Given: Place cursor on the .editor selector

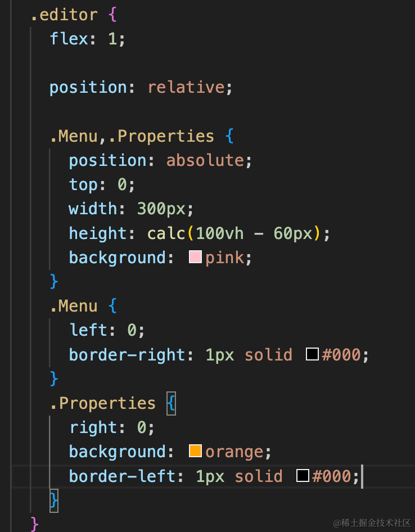Looking at the screenshot, I should [x=64, y=15].
